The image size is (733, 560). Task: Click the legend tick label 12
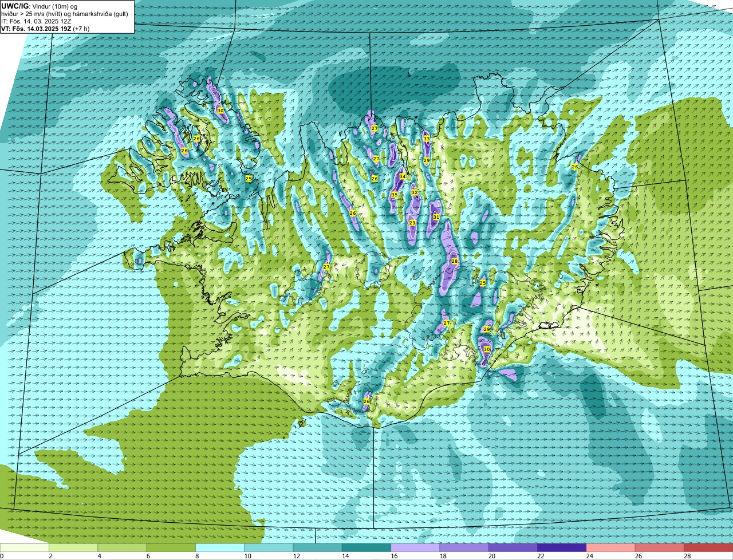pos(297,556)
